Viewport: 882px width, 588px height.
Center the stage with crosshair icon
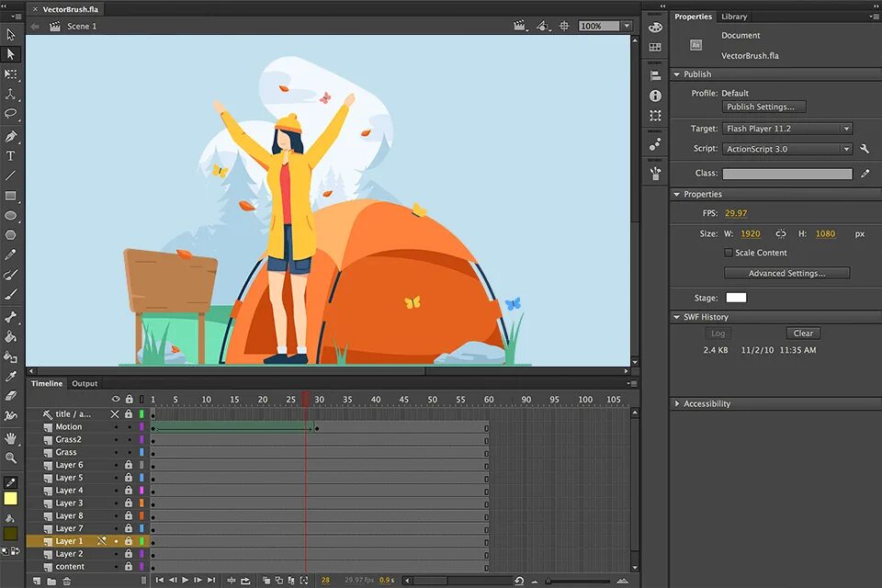(x=564, y=26)
